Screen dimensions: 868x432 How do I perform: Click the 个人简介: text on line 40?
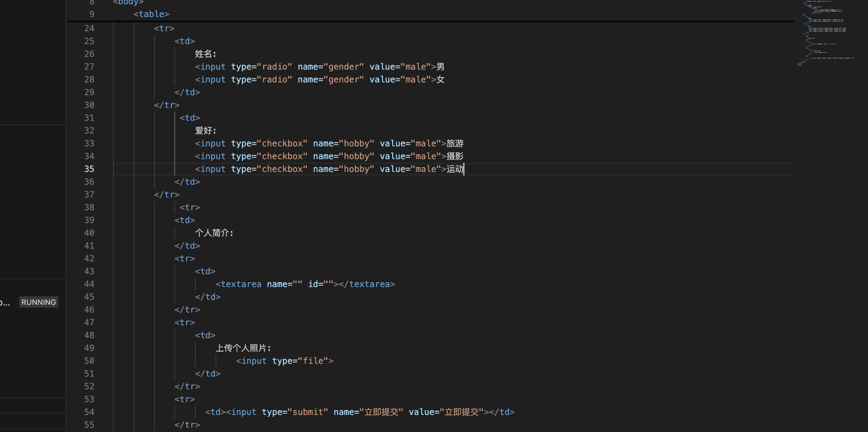click(x=214, y=233)
